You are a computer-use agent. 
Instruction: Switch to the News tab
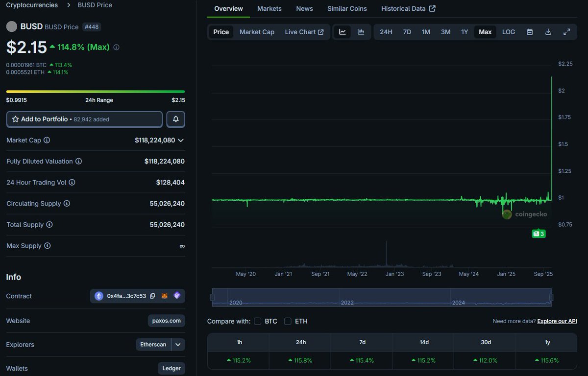304,8
